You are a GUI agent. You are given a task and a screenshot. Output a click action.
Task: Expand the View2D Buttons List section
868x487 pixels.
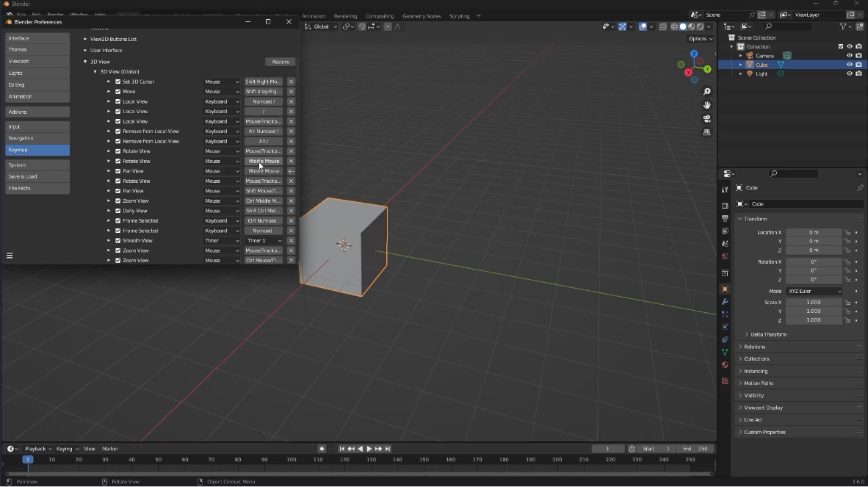click(x=85, y=39)
